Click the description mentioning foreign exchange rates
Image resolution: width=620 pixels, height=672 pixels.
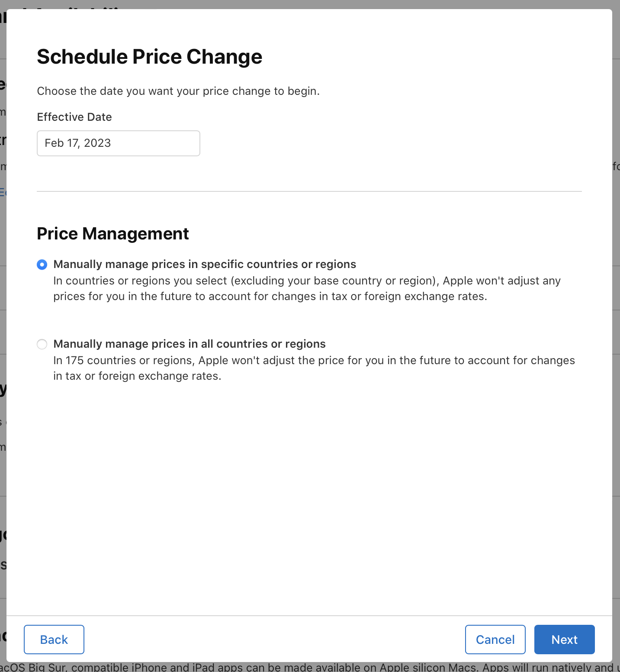coord(314,368)
